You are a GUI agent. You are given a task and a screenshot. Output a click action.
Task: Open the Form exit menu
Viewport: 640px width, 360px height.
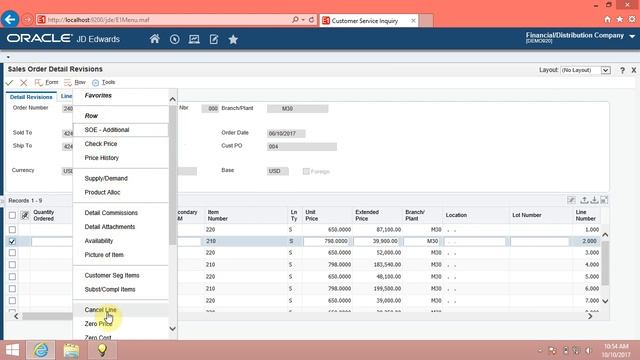click(x=47, y=82)
